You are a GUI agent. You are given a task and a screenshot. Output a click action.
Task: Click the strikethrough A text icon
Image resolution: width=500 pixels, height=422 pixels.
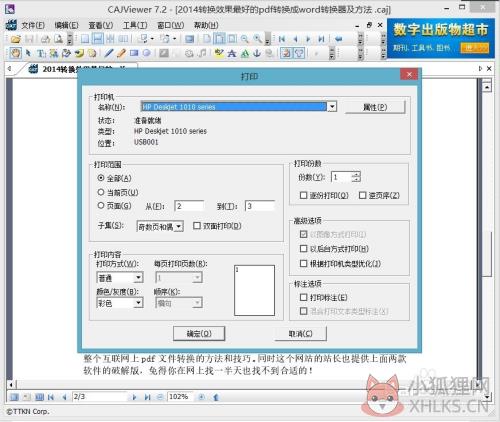coord(232,53)
